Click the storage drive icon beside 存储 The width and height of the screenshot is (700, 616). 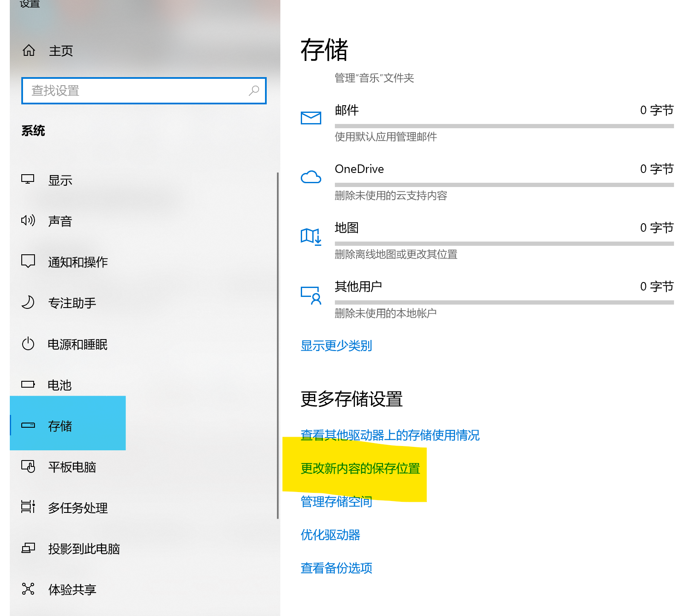(28, 425)
